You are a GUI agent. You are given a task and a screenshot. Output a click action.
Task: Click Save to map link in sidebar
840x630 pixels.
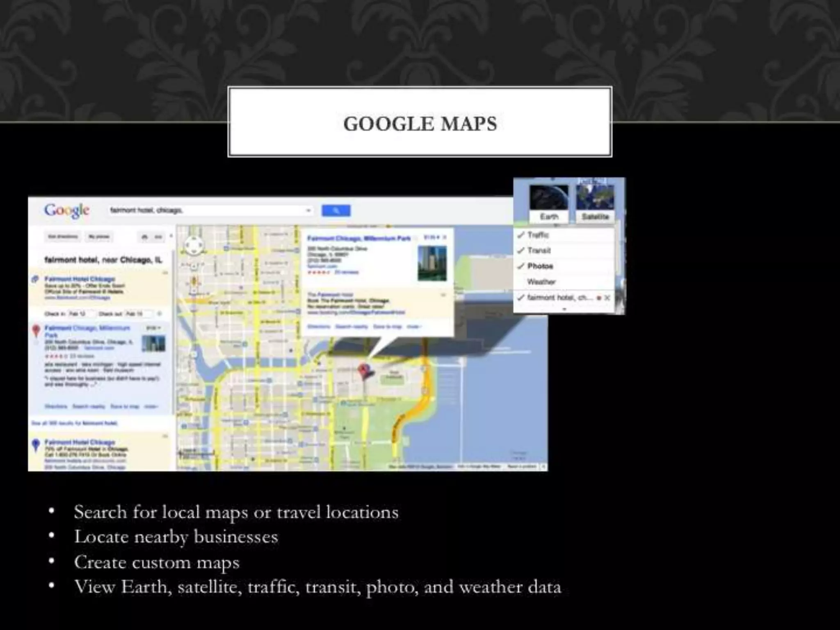pyautogui.click(x=124, y=406)
